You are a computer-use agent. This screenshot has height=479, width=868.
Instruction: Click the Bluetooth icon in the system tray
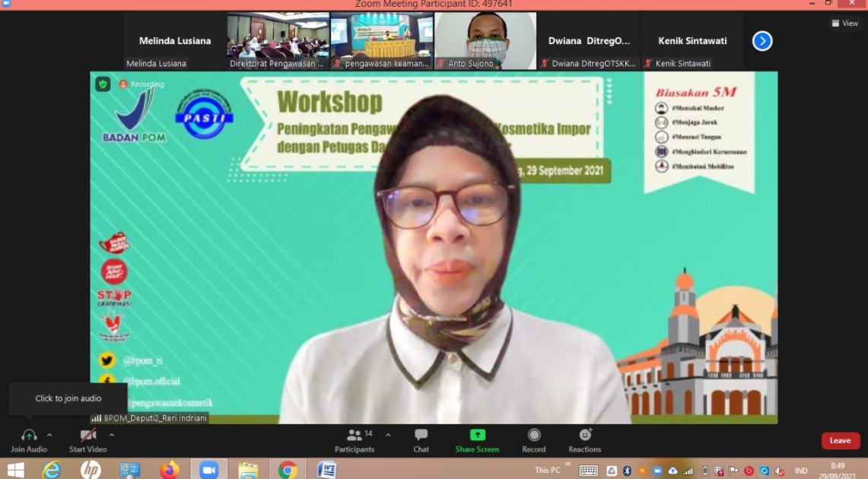tap(627, 469)
